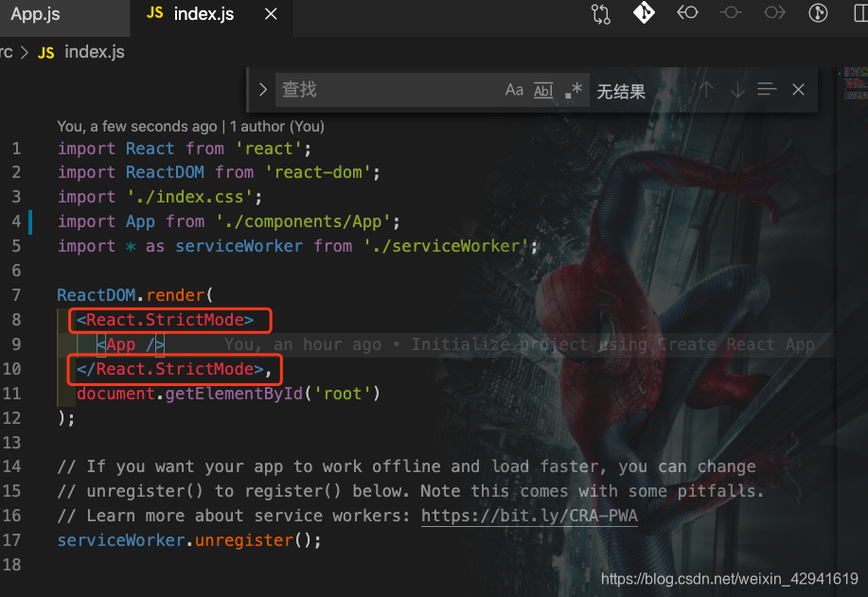Toggle find in selection in the search widget

766,90
